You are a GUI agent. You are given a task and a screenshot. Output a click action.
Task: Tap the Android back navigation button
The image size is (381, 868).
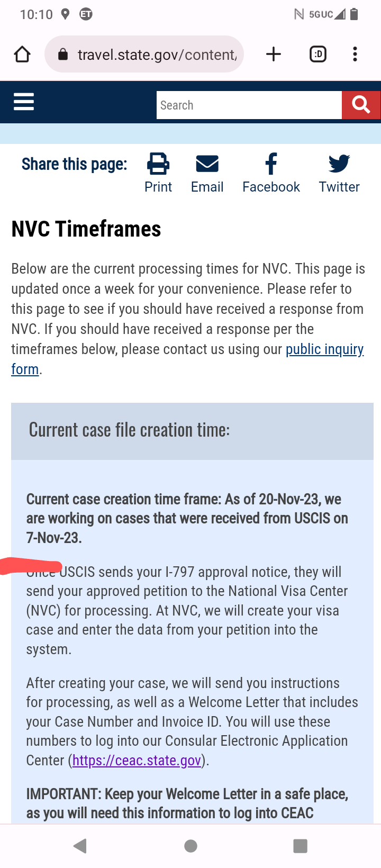(80, 846)
